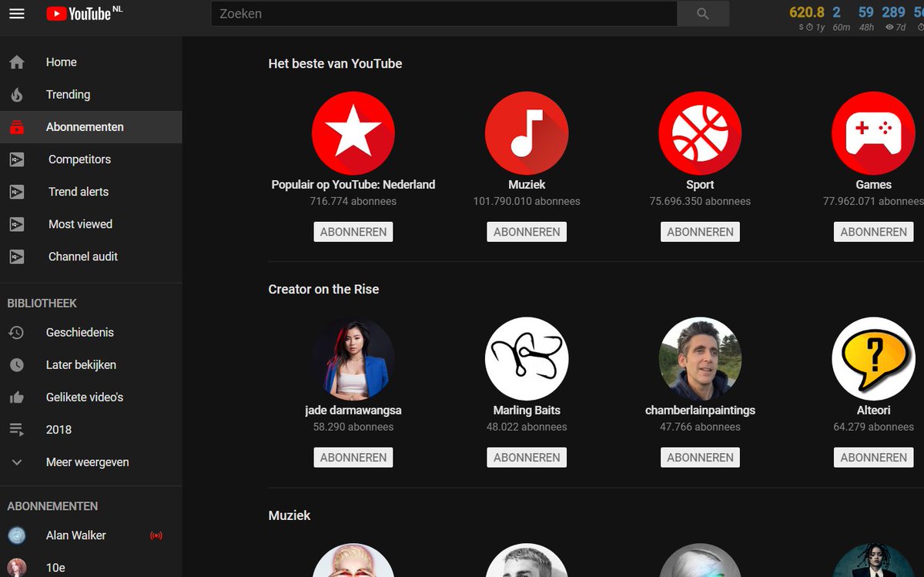Click the Het beste van YouTube heading

pos(335,64)
